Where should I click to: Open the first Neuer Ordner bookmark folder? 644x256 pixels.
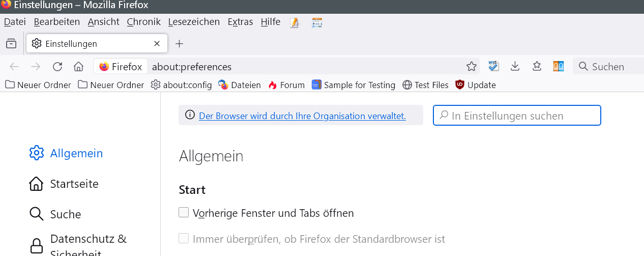click(38, 85)
